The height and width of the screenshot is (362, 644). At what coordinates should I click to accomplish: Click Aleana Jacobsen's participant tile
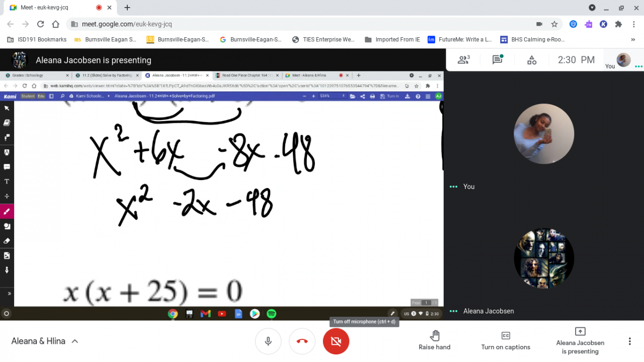(x=544, y=258)
